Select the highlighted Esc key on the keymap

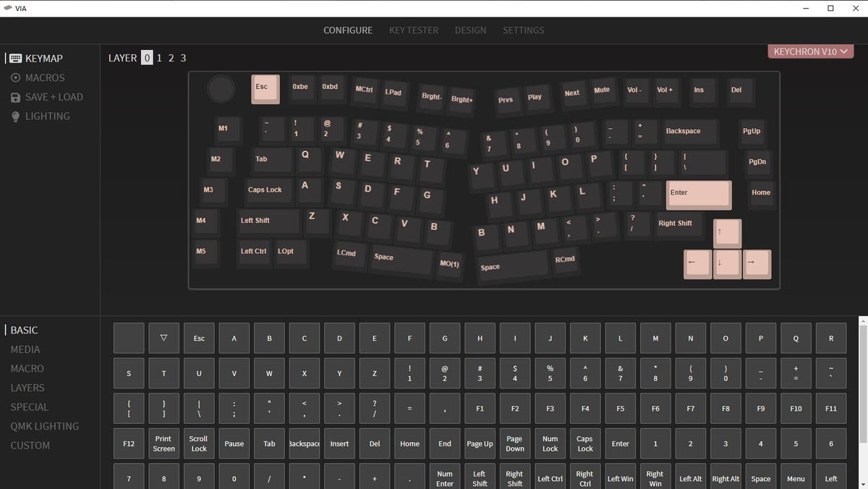[x=265, y=88]
